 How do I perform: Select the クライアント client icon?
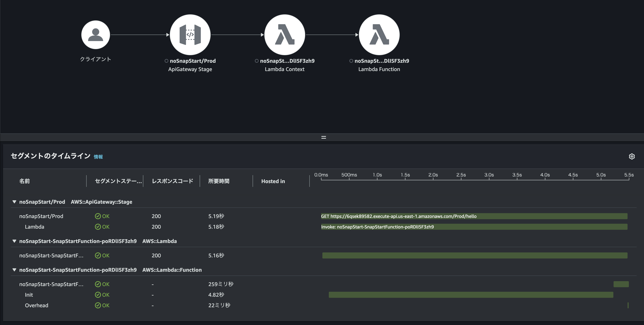(x=96, y=35)
